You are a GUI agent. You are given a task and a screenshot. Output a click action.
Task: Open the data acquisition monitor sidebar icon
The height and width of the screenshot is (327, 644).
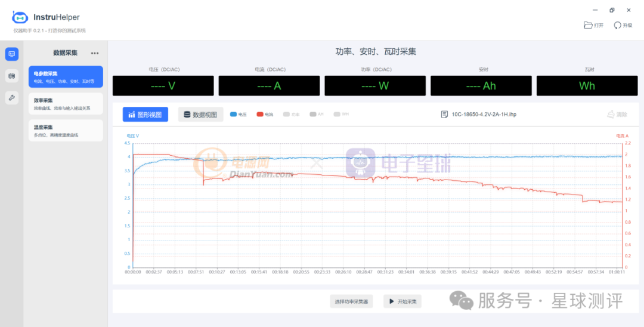(x=12, y=54)
